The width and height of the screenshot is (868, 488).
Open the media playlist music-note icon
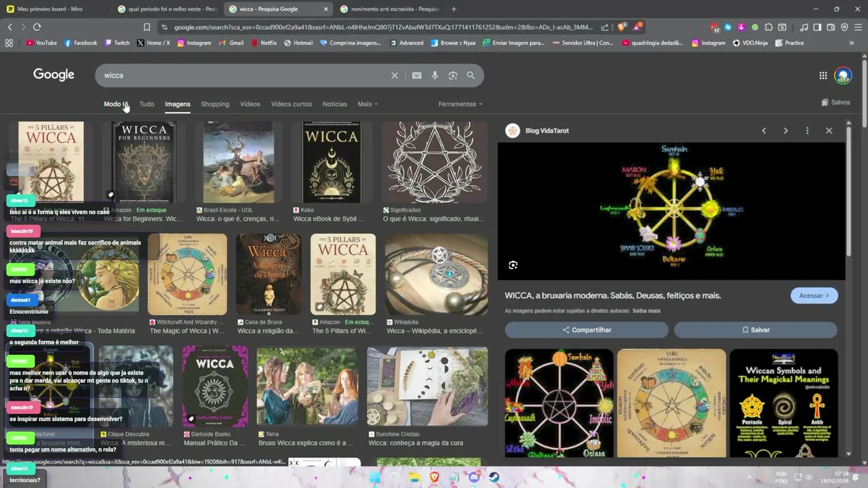tap(804, 27)
